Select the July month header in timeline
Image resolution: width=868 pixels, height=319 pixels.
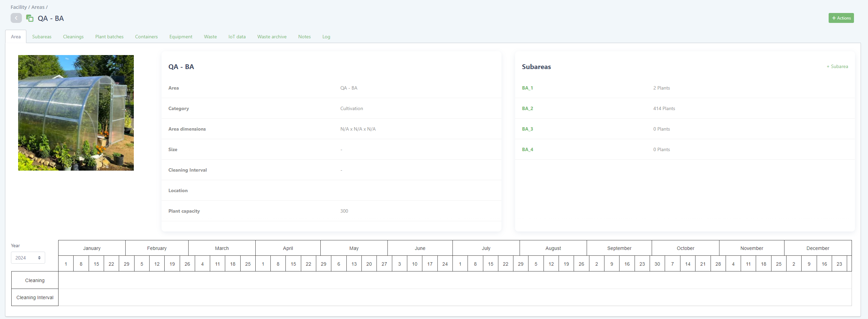point(486,248)
